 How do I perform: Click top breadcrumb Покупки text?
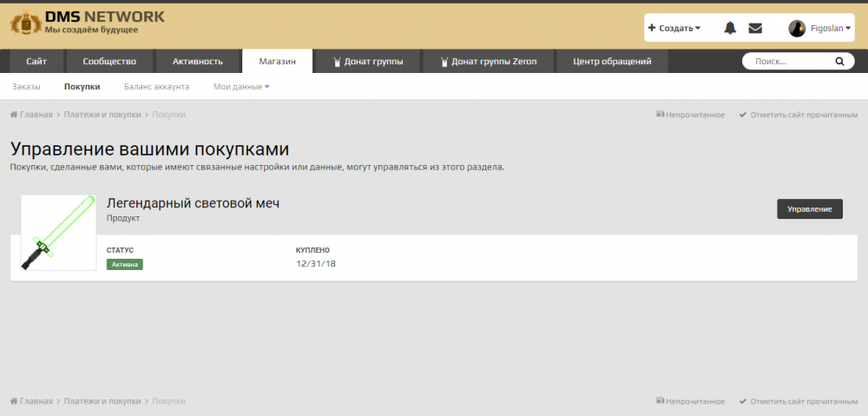[x=169, y=115]
